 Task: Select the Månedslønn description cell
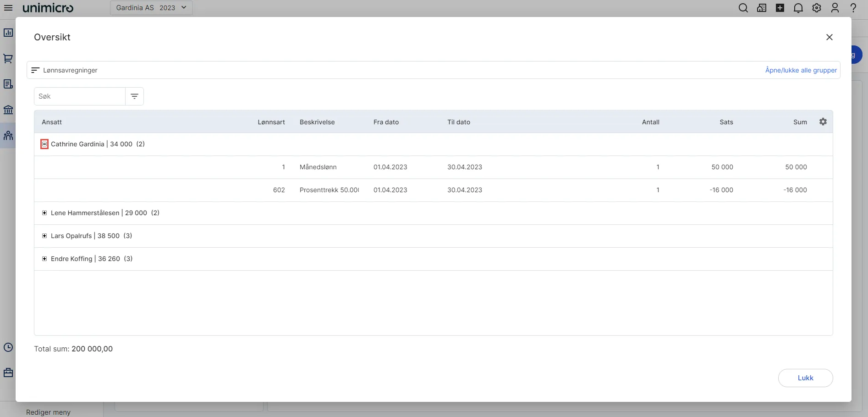pyautogui.click(x=318, y=167)
